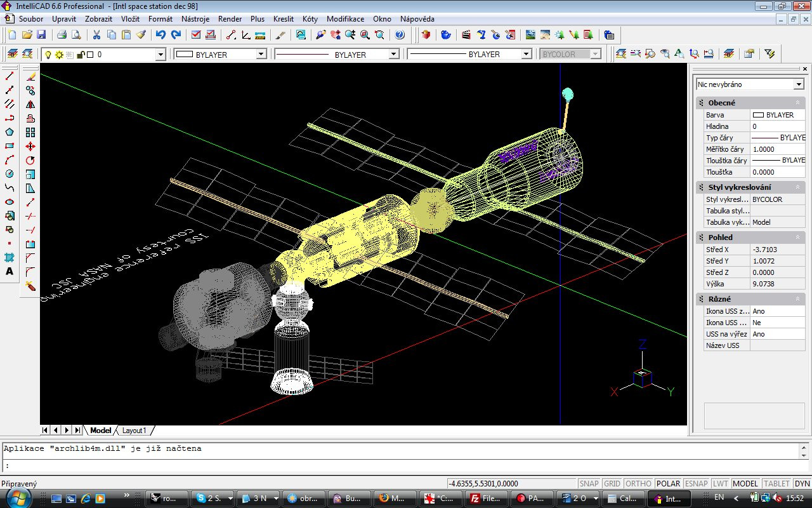Select the Polygon draw tool
Screen dimensions: 812x508
click(x=10, y=132)
